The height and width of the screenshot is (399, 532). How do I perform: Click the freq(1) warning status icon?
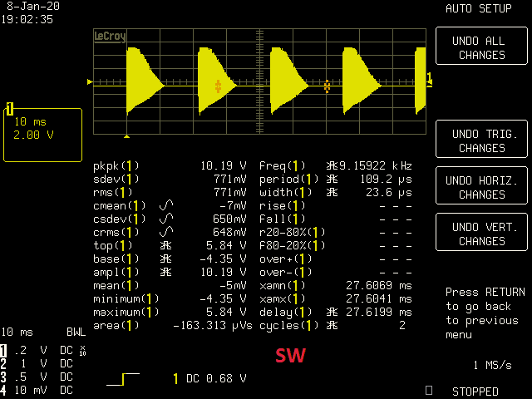tap(332, 165)
